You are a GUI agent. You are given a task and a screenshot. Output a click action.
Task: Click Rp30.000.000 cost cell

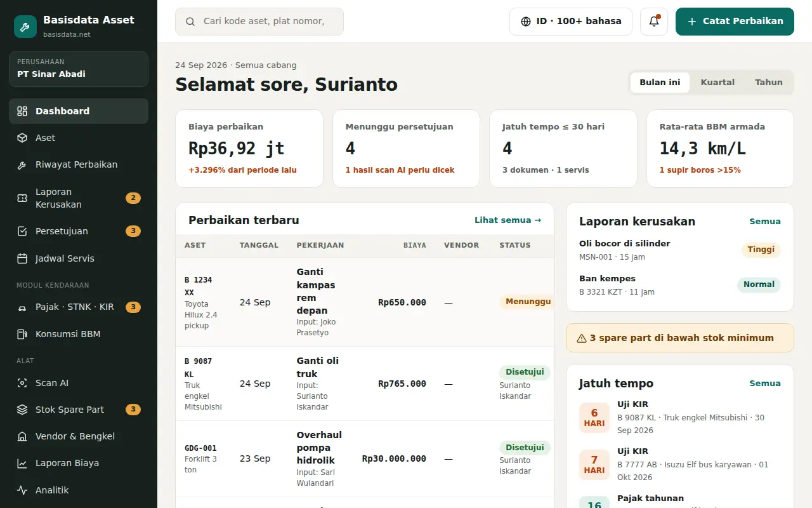pyautogui.click(x=394, y=458)
